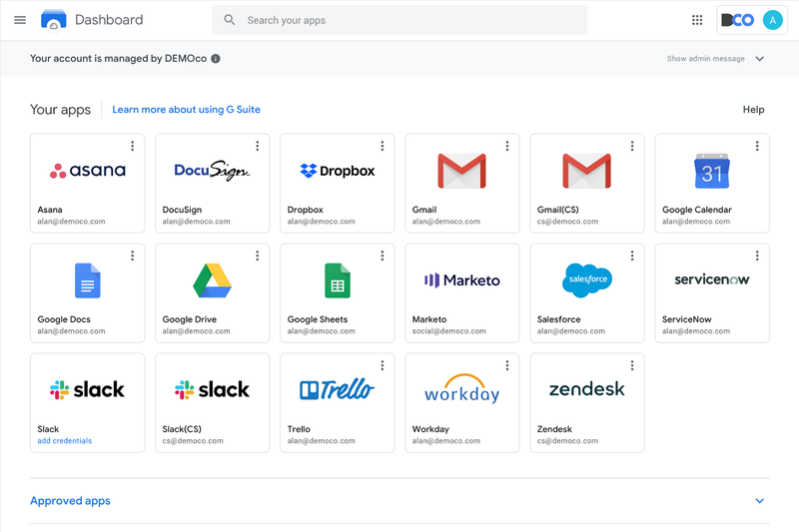799x532 pixels.
Task: Open the Google Drive card options menu
Action: 258,256
